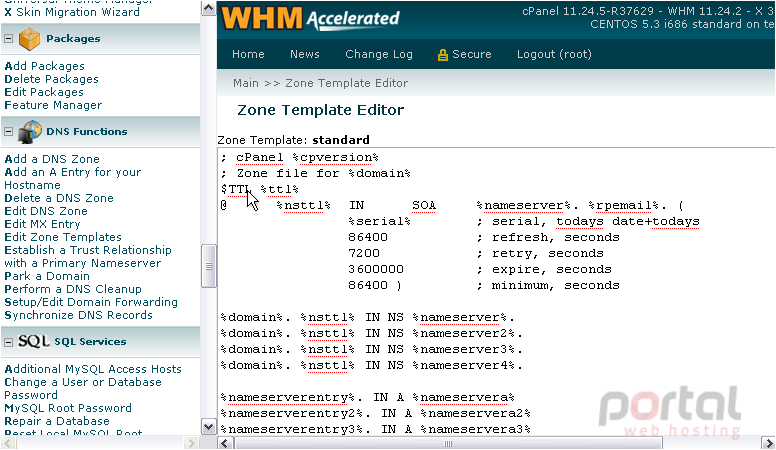Screen dimensions: 776x450
Task: Click in the zone template text area at $TTL line
Action: click(x=260, y=190)
